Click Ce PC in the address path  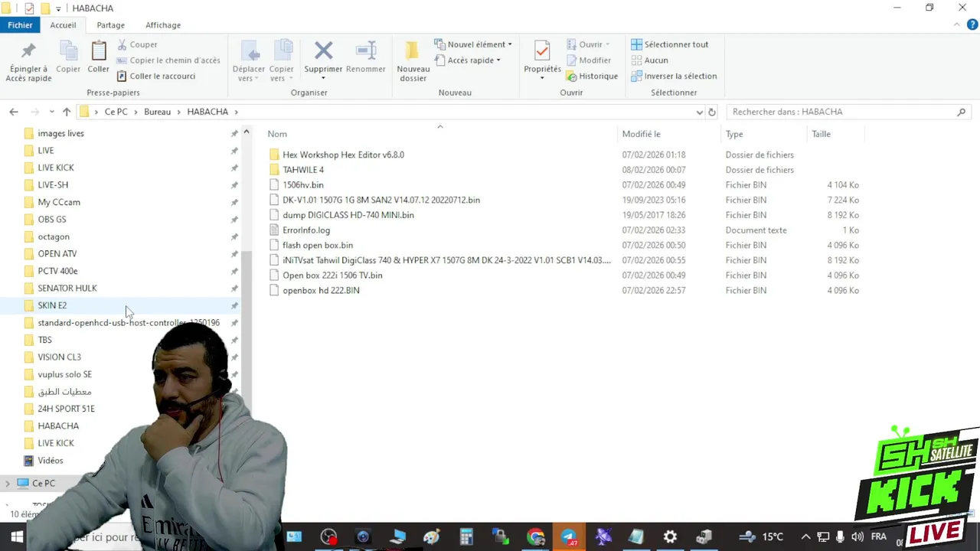click(x=116, y=112)
